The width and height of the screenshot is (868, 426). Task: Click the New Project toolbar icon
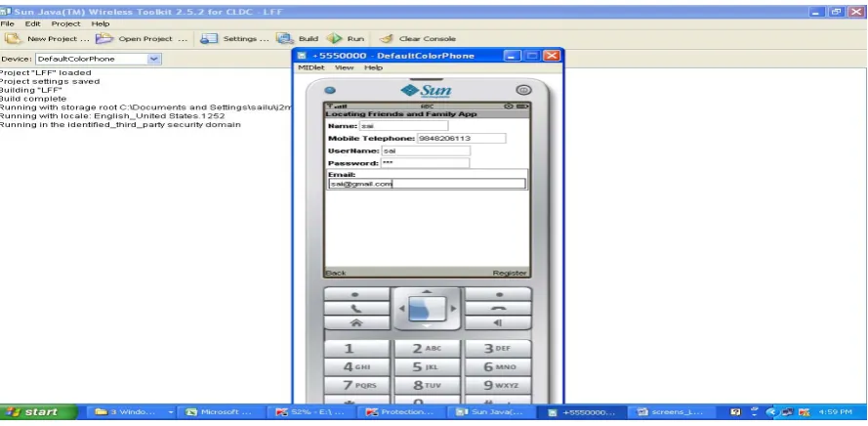click(x=14, y=39)
